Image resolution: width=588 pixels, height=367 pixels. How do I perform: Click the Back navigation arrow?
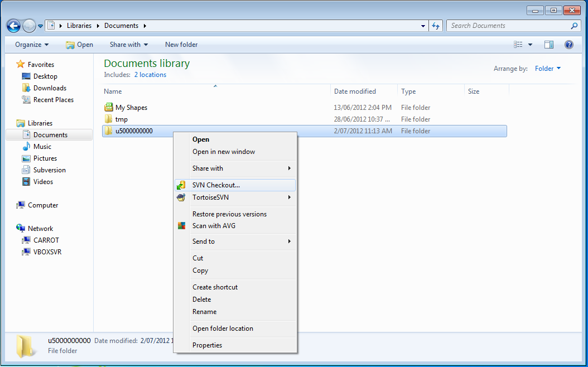13,26
